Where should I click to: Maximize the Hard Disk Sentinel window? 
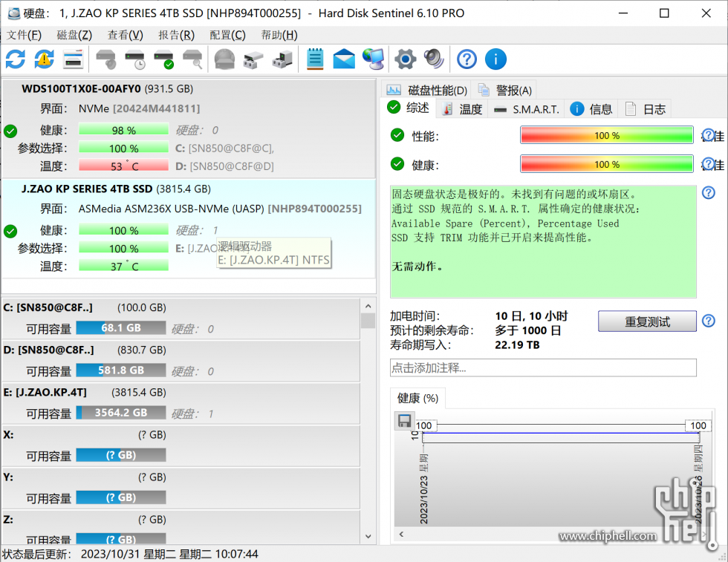pos(664,13)
